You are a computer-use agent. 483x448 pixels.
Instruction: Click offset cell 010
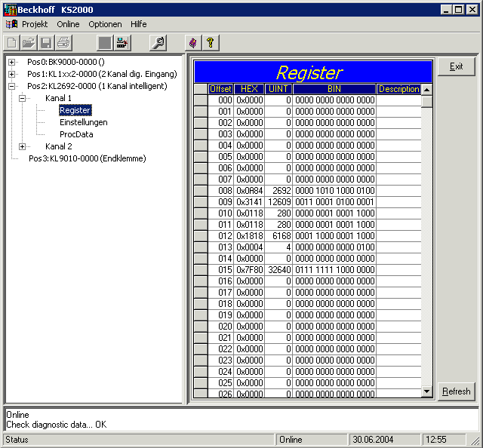[x=221, y=213]
